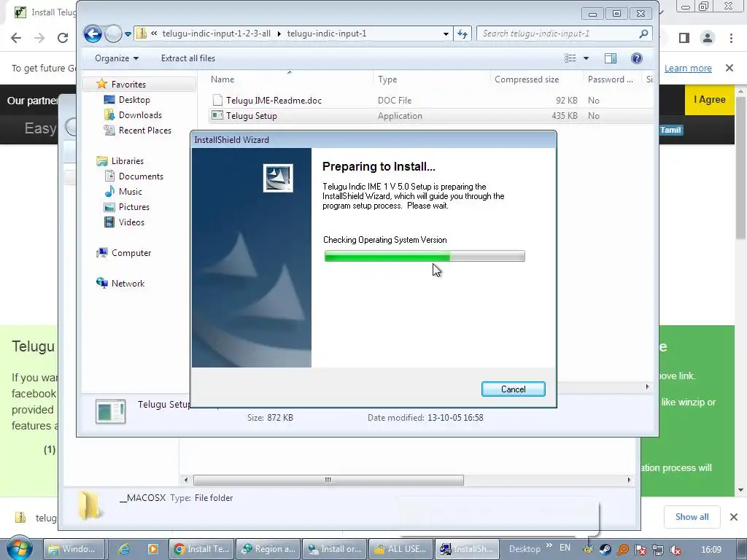Image resolution: width=747 pixels, height=560 pixels.
Task: Click Chrome forward navigation arrow
Action: pos(39,38)
